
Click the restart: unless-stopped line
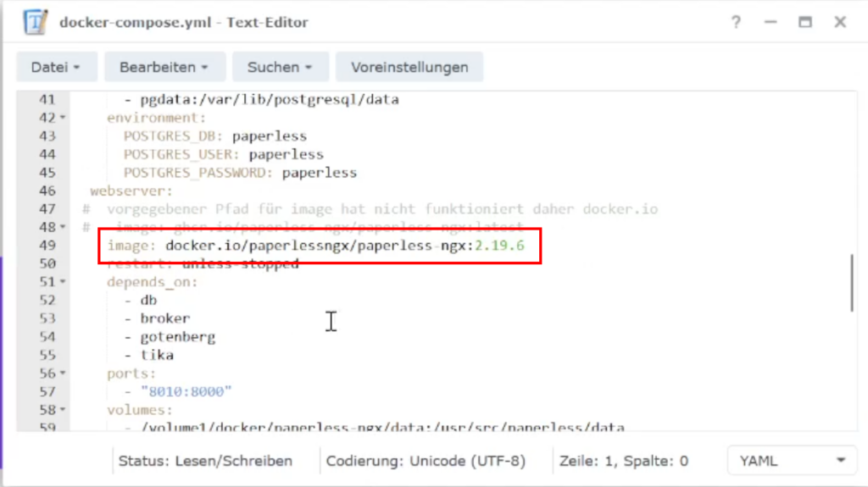click(x=203, y=264)
